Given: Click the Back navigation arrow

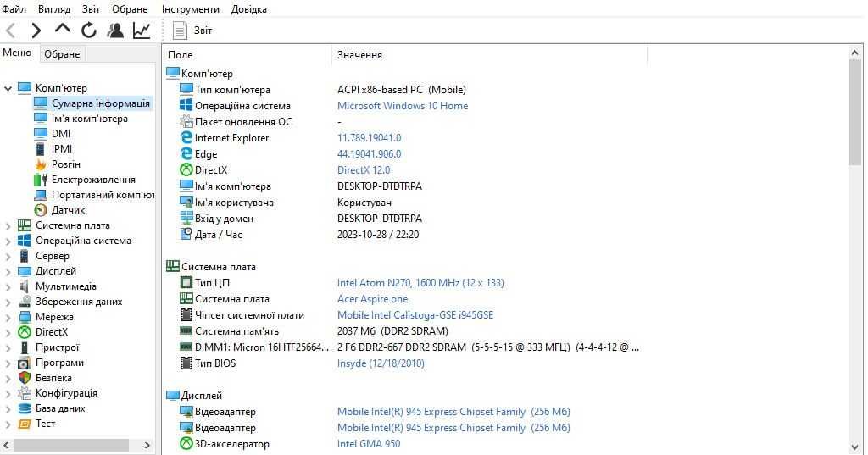Looking at the screenshot, I should (11, 31).
